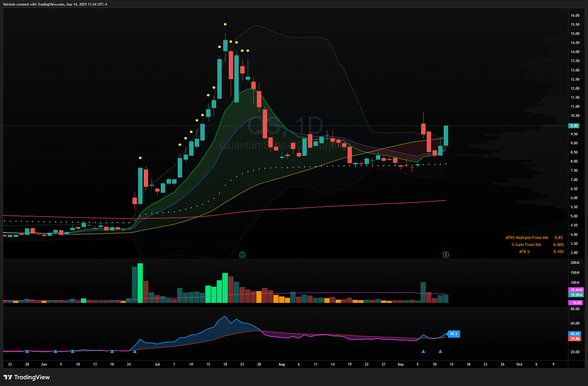Click the 27 label on the date axis
The width and height of the screenshot is (588, 386).
[383, 364]
